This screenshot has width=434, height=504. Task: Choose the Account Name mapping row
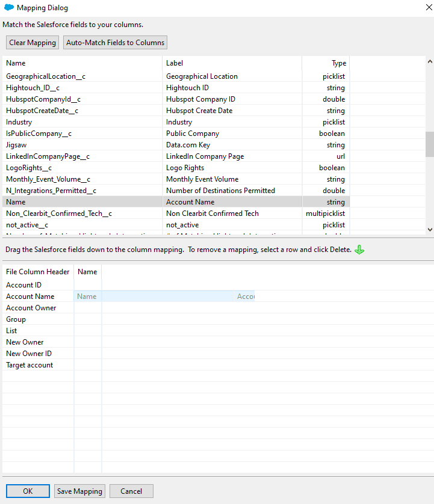(x=30, y=297)
